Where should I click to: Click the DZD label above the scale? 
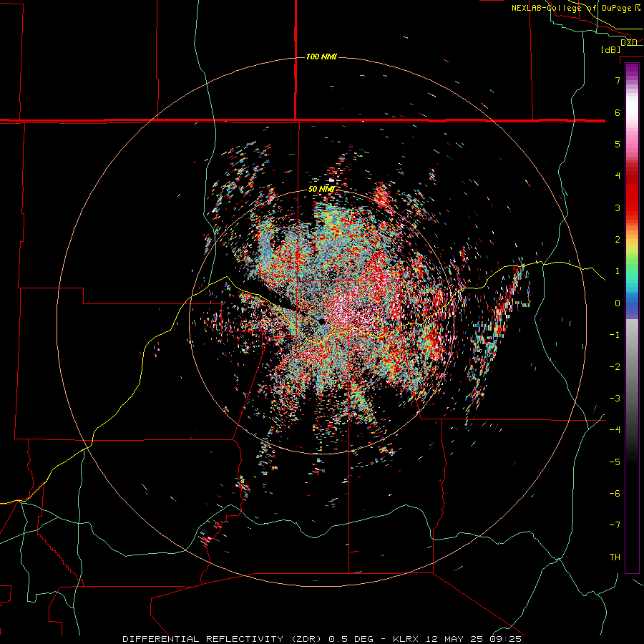pos(629,43)
